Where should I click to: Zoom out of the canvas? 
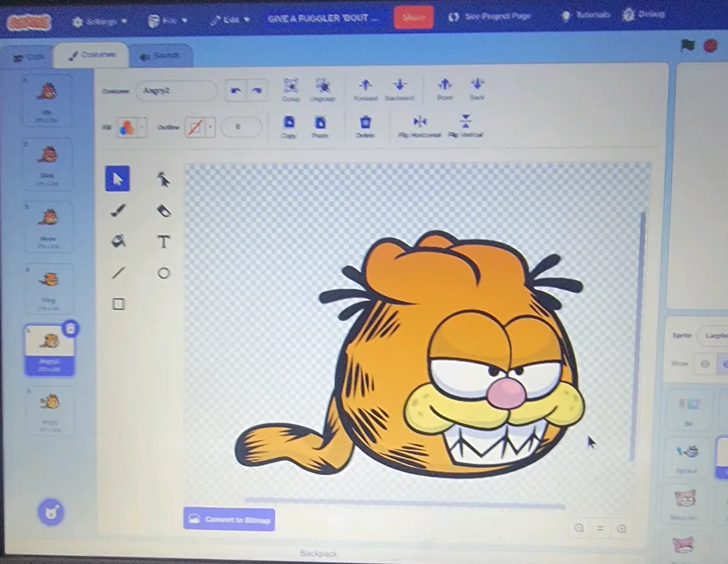point(579,528)
